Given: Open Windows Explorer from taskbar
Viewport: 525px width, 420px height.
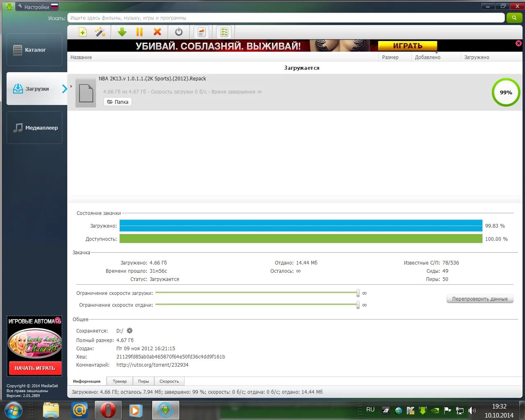Looking at the screenshot, I should coord(51,410).
